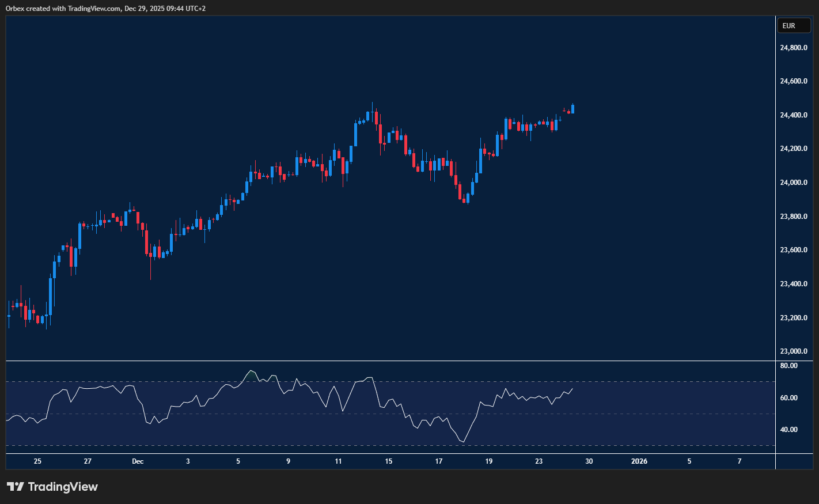
Task: Click the 24,000.0 price axis label
Action: 793,183
